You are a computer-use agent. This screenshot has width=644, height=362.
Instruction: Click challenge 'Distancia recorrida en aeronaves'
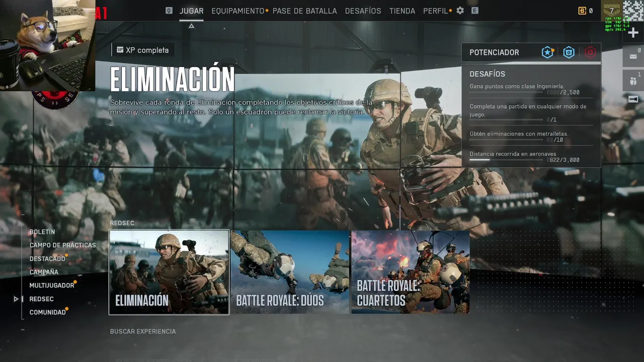[513, 154]
